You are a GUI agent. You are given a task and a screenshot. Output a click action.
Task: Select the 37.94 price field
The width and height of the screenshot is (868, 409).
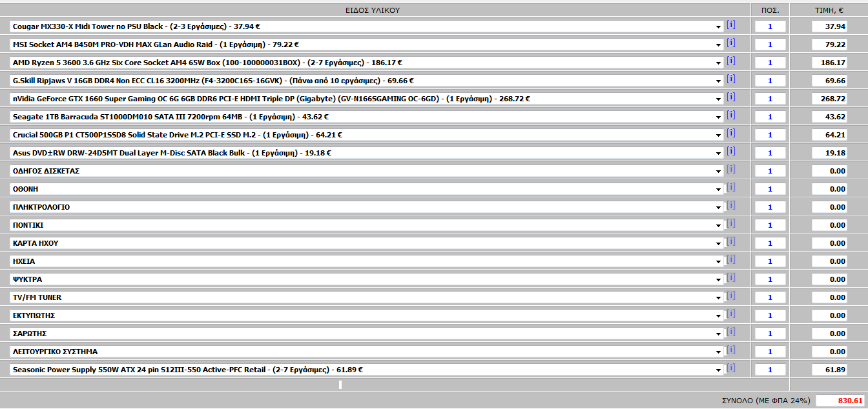pyautogui.click(x=829, y=27)
